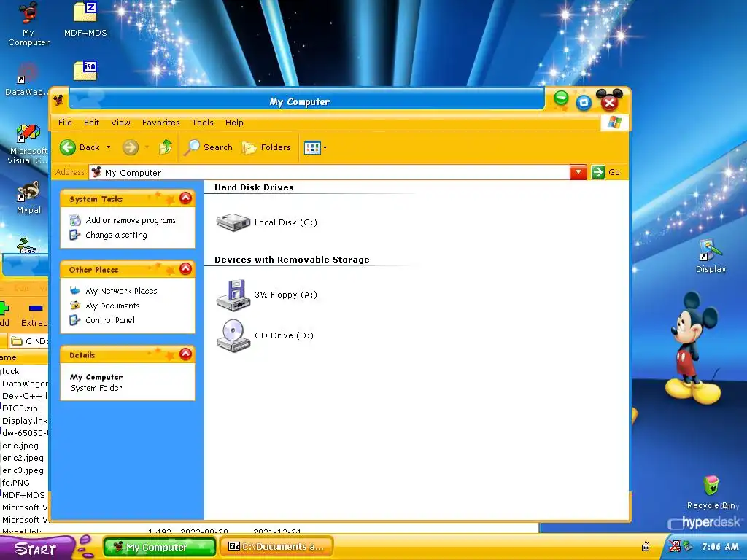Open the View menu

click(120, 122)
